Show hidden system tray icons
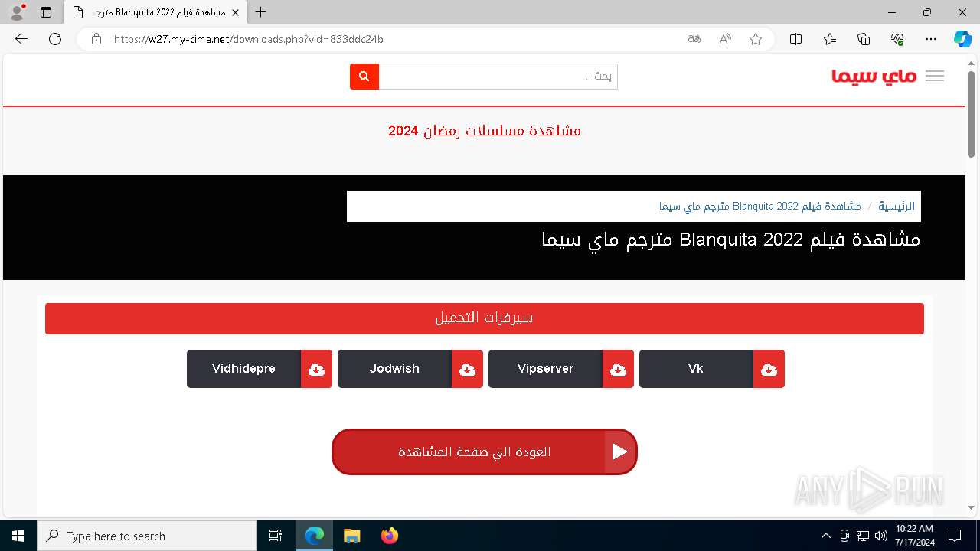The height and width of the screenshot is (551, 980). click(x=825, y=536)
